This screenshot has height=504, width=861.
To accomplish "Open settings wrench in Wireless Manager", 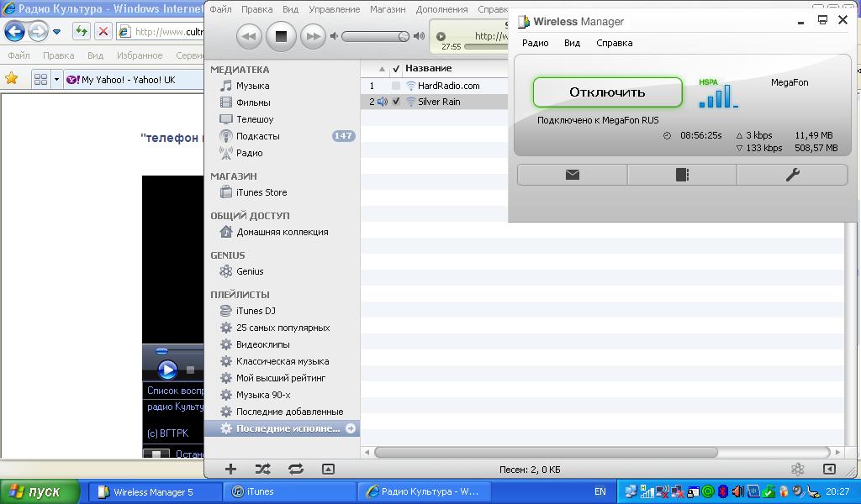I will pyautogui.click(x=792, y=175).
